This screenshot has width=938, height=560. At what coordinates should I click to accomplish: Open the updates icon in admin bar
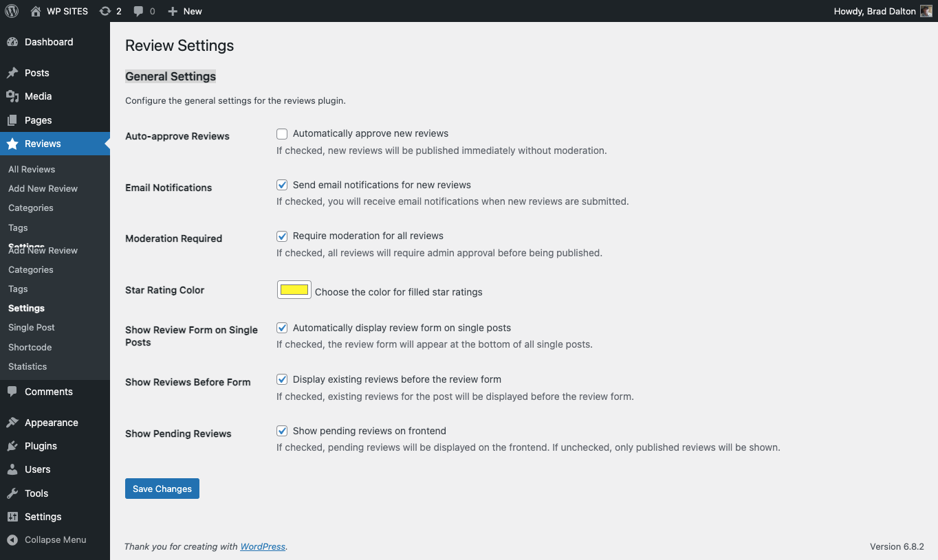pos(105,11)
